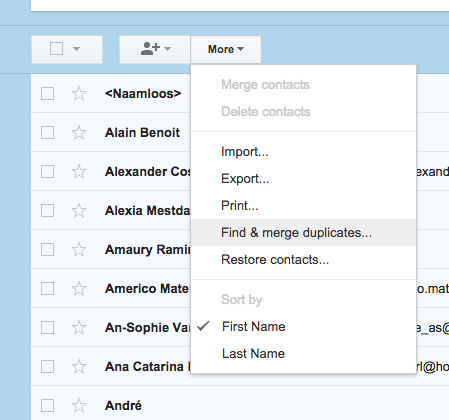Star the <Naamloos> contact
This screenshot has width=449, height=420.
79,94
